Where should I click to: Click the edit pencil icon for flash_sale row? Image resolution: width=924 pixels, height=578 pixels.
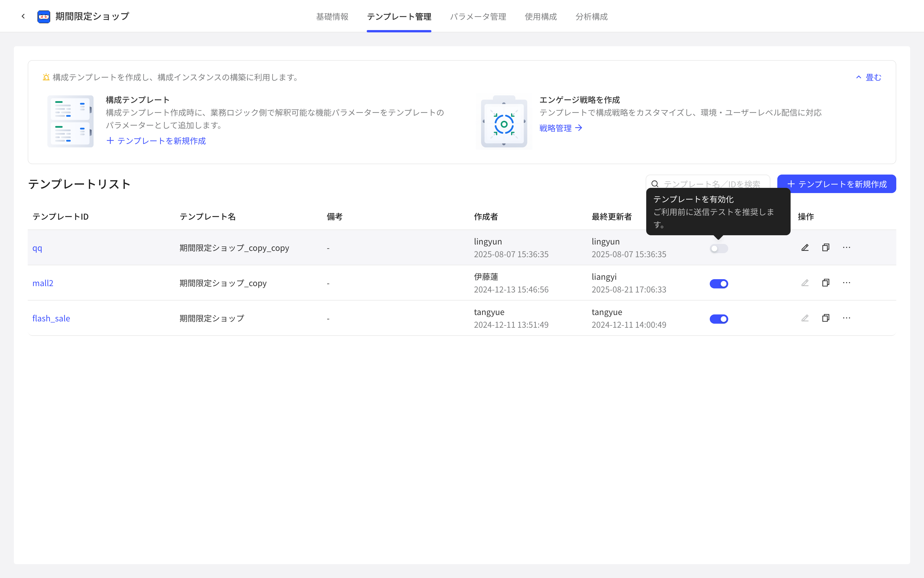[x=805, y=318]
